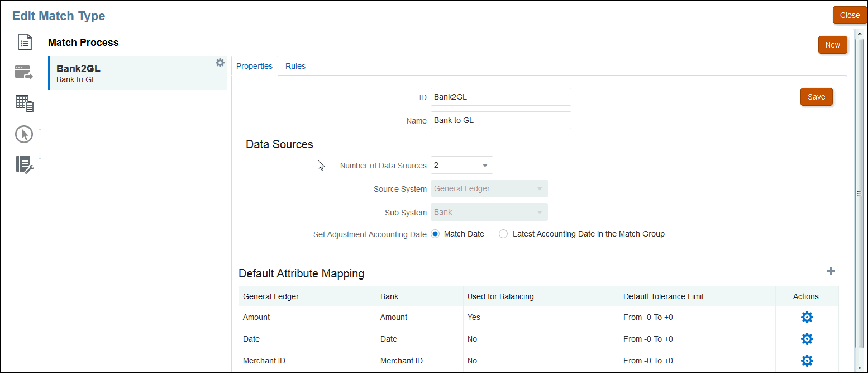Click the gear icon beside Bank2GL

click(x=220, y=63)
